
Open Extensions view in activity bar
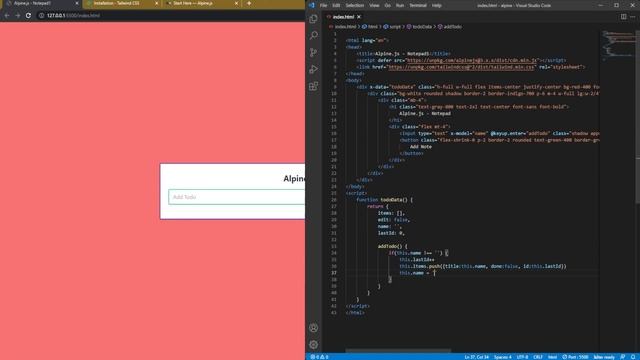(x=313, y=86)
